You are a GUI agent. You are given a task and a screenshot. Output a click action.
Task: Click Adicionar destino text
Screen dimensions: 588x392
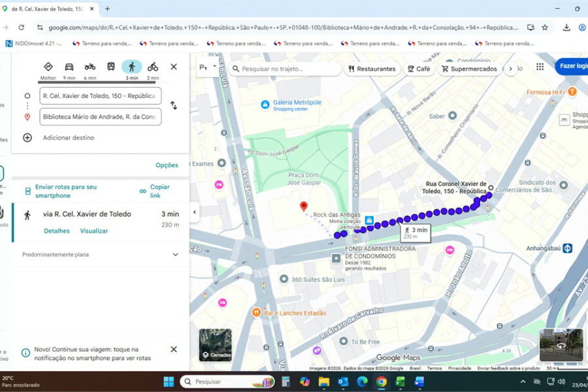click(x=69, y=138)
